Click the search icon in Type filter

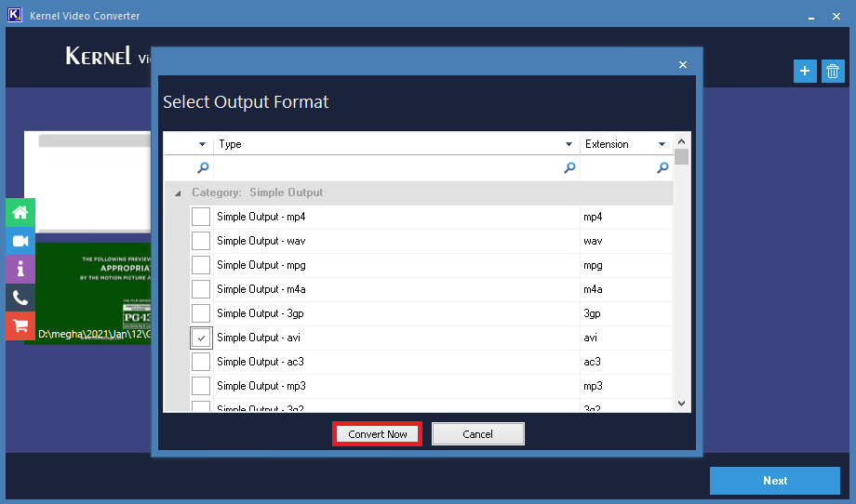569,167
